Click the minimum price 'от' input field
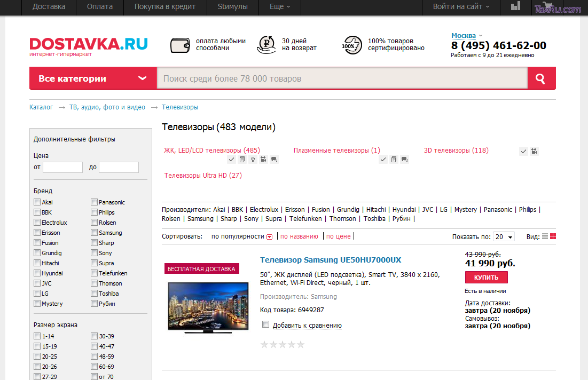Image resolution: width=588 pixels, height=380 pixels. pos(62,168)
